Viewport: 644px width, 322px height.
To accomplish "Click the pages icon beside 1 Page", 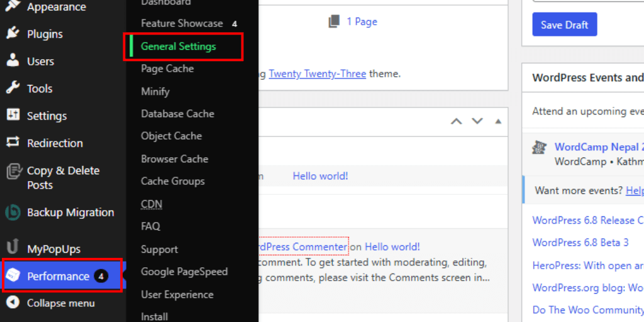I will (335, 21).
